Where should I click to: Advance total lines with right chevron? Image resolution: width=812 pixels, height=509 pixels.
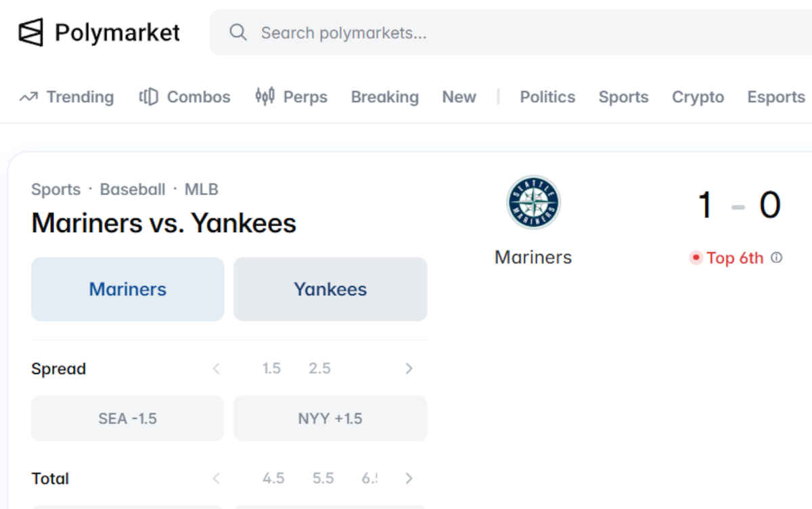coord(409,479)
